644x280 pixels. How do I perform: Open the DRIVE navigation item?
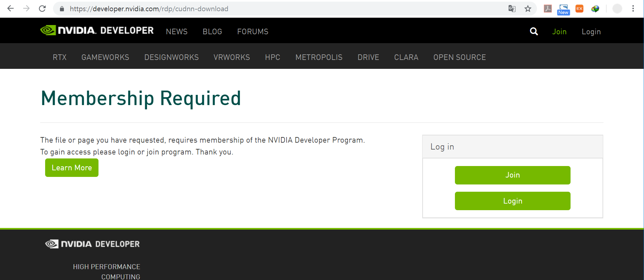tap(368, 57)
